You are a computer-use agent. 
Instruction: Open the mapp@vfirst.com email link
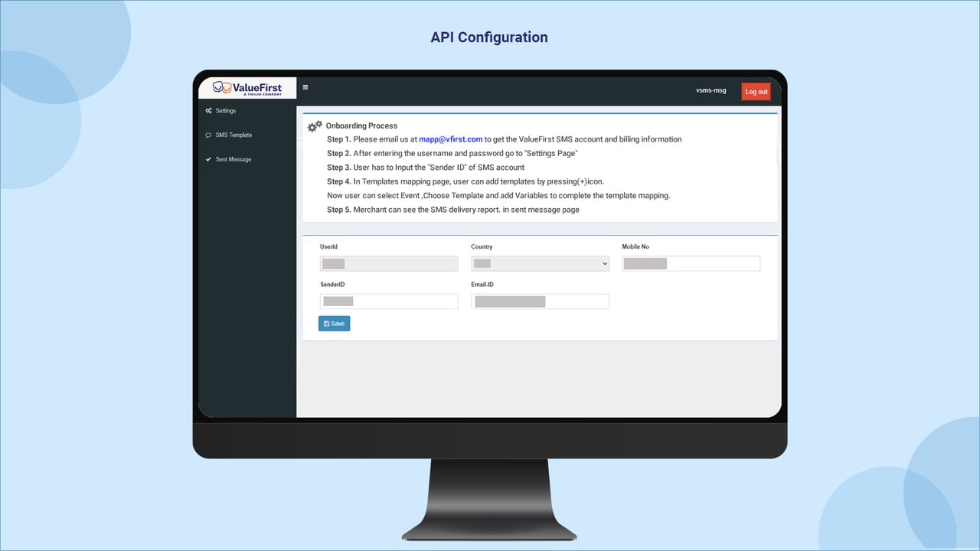[450, 139]
